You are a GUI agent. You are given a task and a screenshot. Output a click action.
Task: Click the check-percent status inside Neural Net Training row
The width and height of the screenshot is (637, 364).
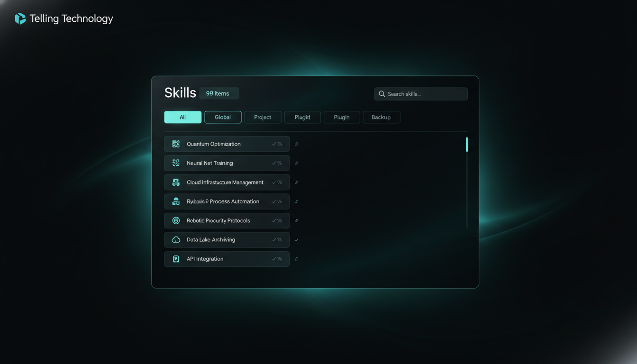pos(277,163)
